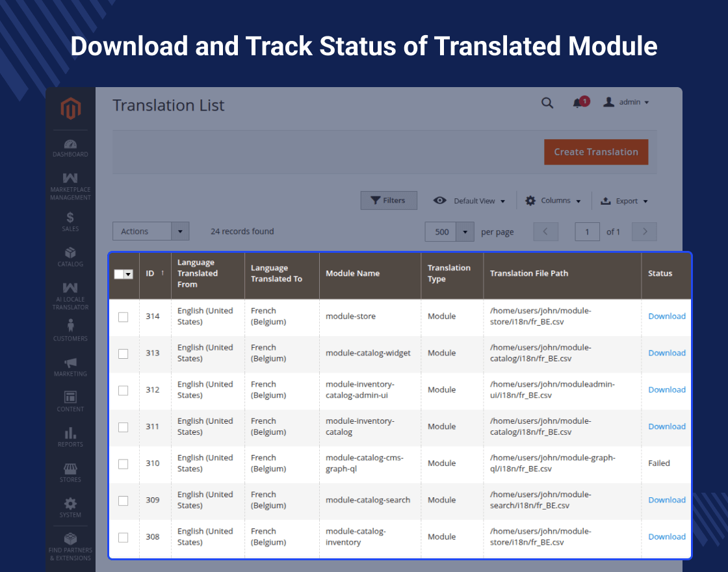Click the Magento logo icon

[x=71, y=109]
